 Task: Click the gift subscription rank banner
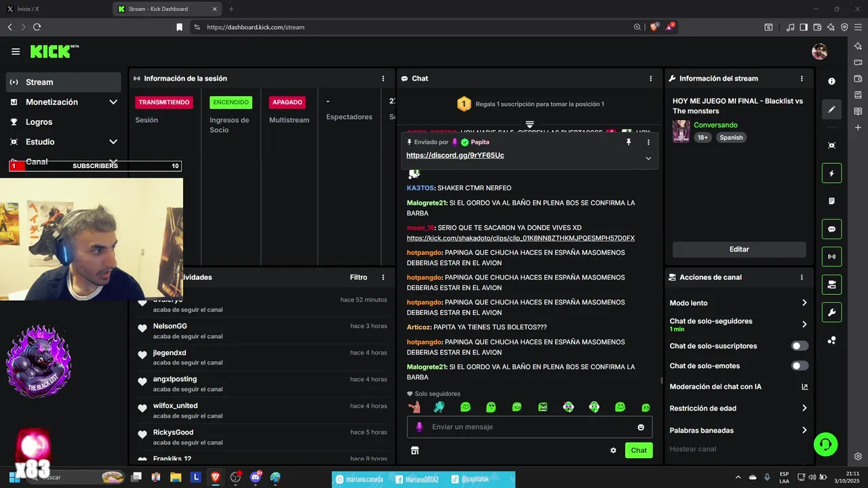(530, 104)
